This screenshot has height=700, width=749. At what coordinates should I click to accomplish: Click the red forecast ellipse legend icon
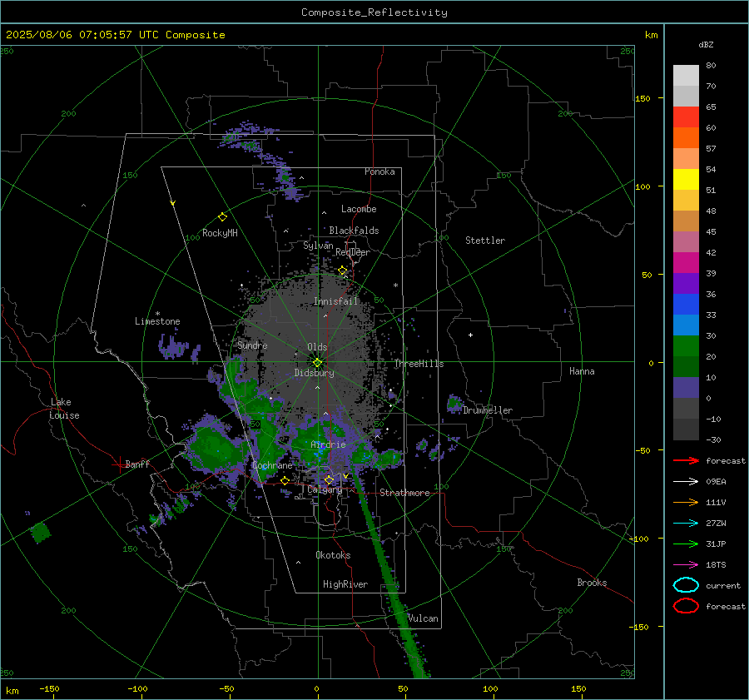686,606
